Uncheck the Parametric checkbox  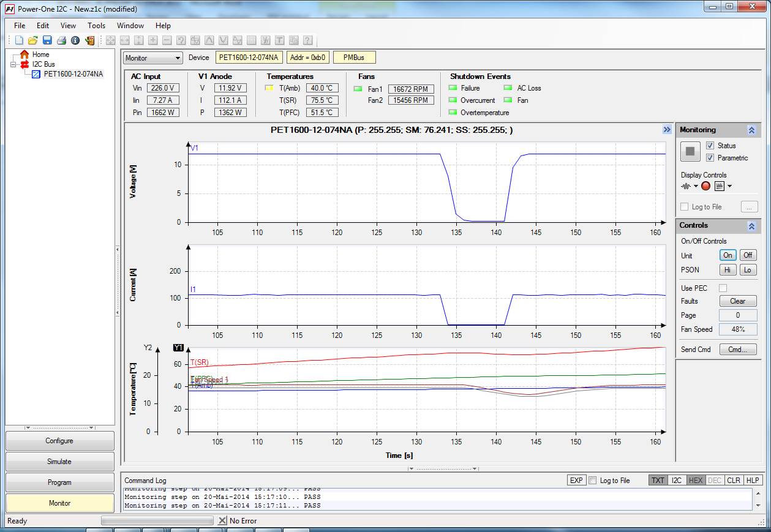click(x=710, y=158)
